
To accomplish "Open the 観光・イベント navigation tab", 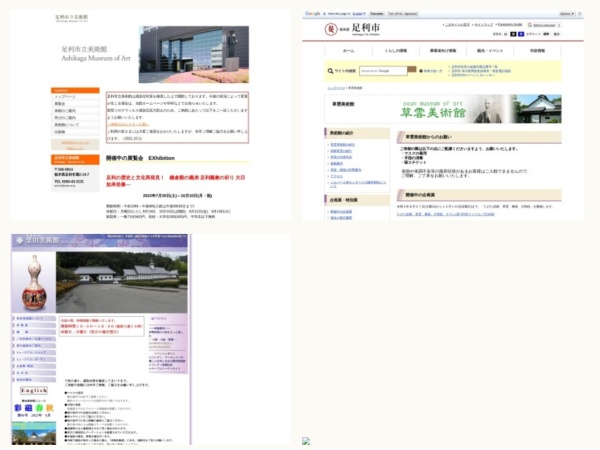I will [x=490, y=51].
